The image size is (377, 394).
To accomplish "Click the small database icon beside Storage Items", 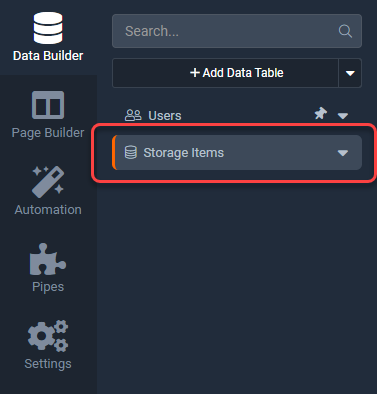I will tap(131, 152).
